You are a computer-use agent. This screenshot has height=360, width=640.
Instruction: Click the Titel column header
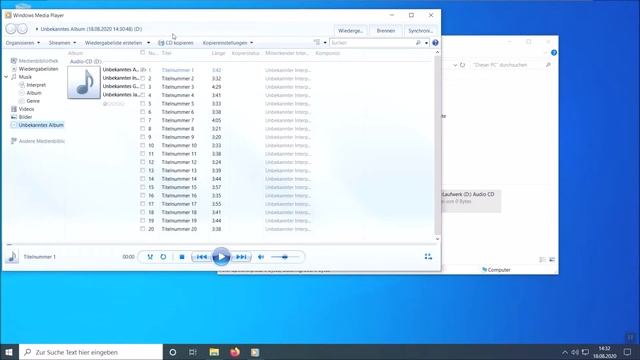(x=167, y=53)
